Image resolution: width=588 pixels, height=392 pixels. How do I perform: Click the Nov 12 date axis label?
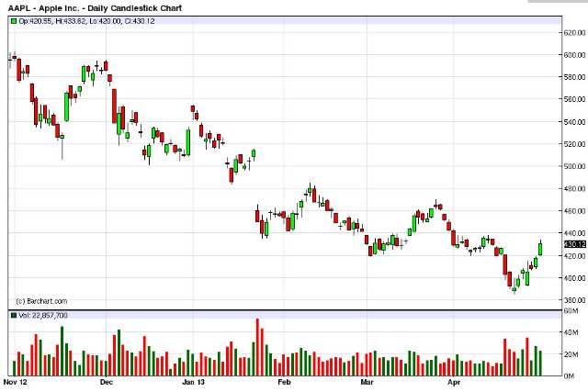pos(15,382)
